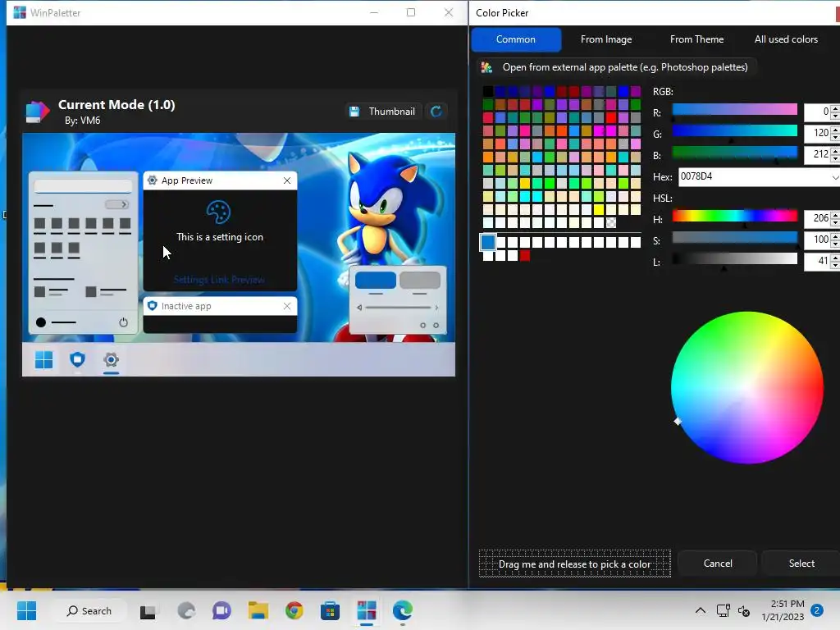Click the muted volume tray icon
Screen dimensions: 840x630
[x=744, y=610]
